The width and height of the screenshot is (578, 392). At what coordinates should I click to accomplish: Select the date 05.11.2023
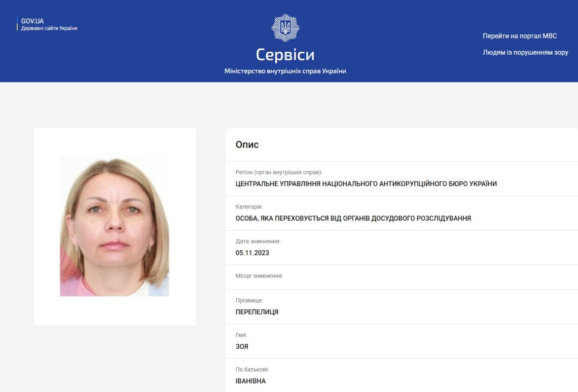pyautogui.click(x=252, y=253)
